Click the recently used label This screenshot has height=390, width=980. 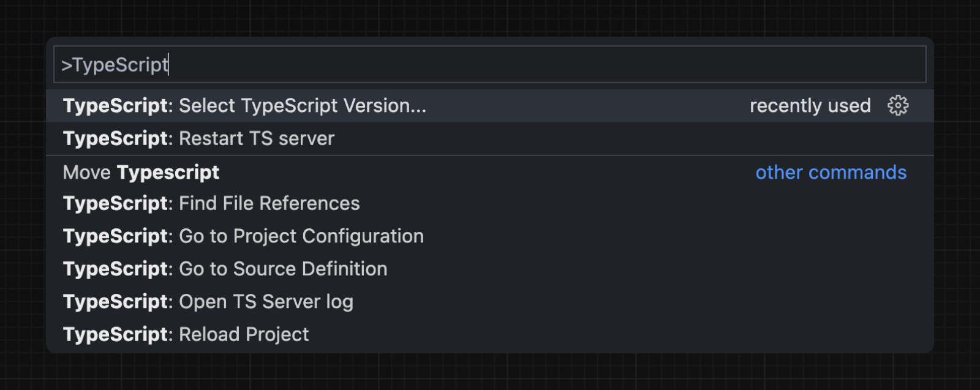click(x=810, y=105)
